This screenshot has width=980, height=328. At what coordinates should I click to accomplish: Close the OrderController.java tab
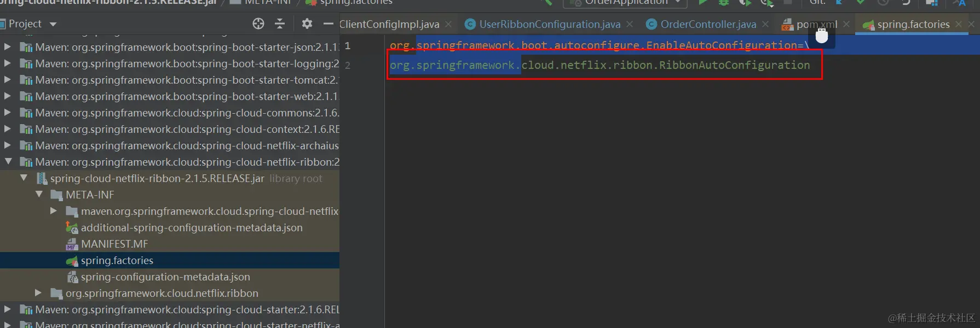(x=765, y=24)
